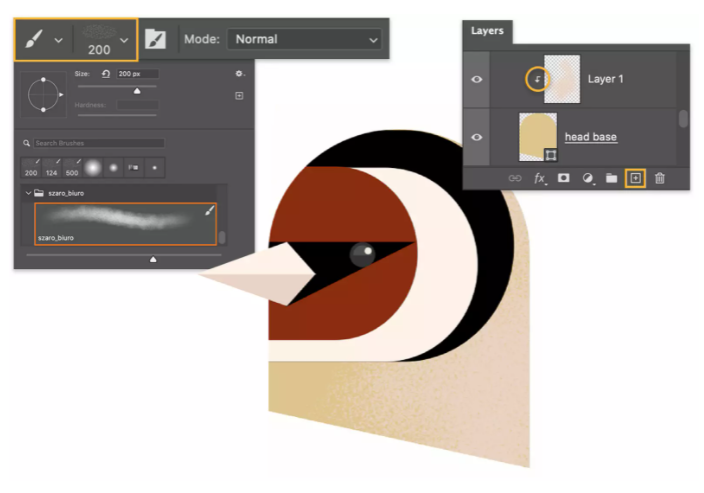This screenshot has height=493, width=704.
Task: Select the Brush tool icon
Action: click(x=33, y=39)
